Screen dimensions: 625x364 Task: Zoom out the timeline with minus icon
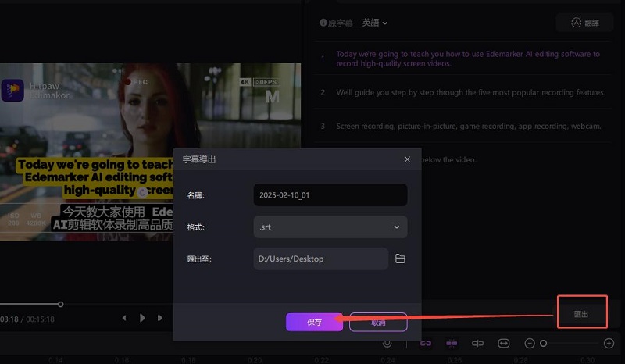point(530,343)
